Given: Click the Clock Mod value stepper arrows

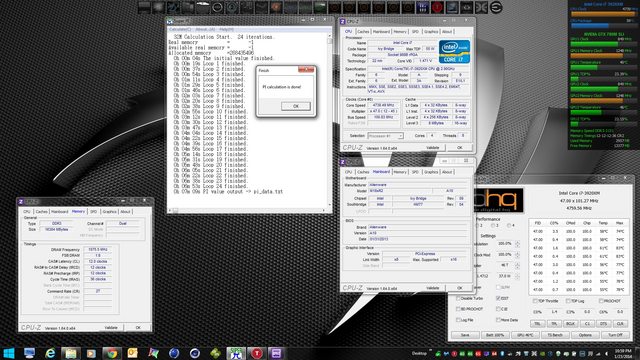Looking at the screenshot, I should 518,255.
